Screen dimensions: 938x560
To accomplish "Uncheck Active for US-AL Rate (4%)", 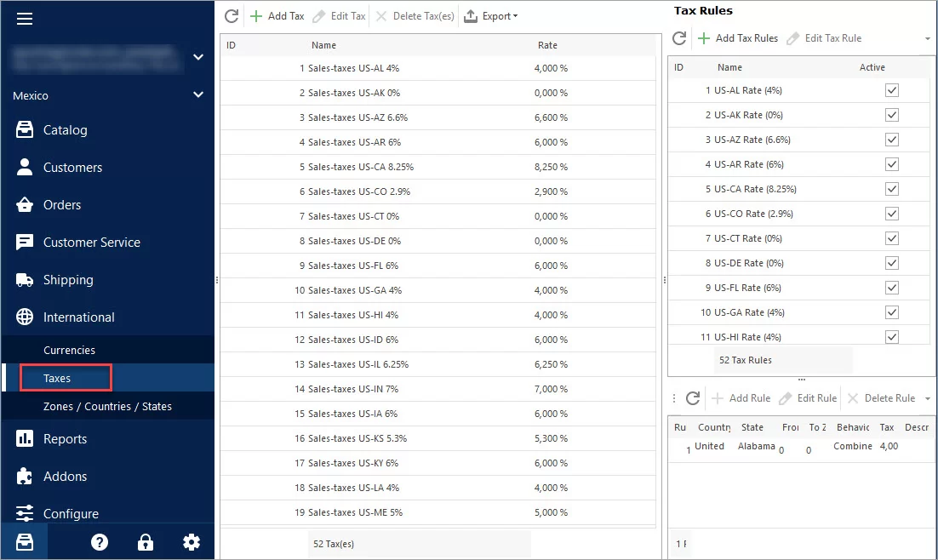I will pos(891,90).
